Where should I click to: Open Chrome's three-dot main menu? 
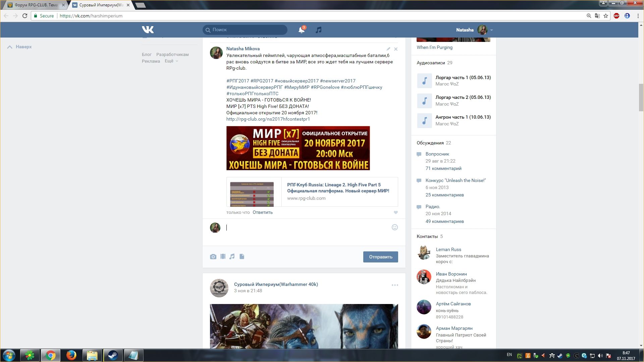(x=638, y=16)
